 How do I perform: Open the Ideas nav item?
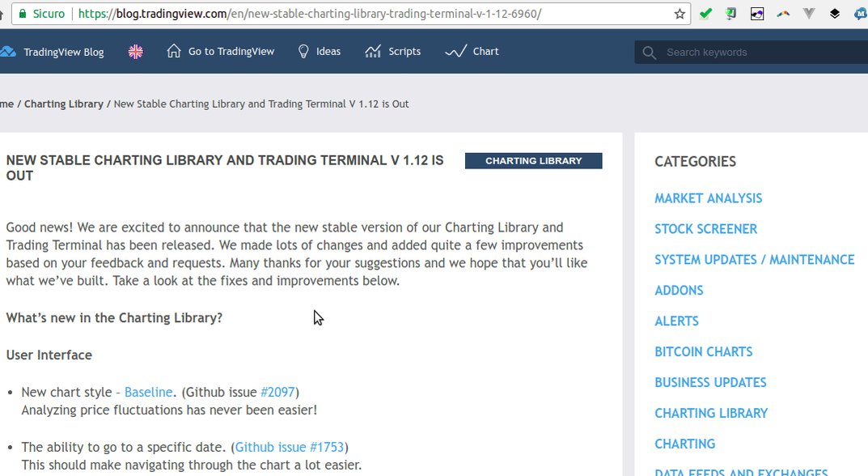328,52
